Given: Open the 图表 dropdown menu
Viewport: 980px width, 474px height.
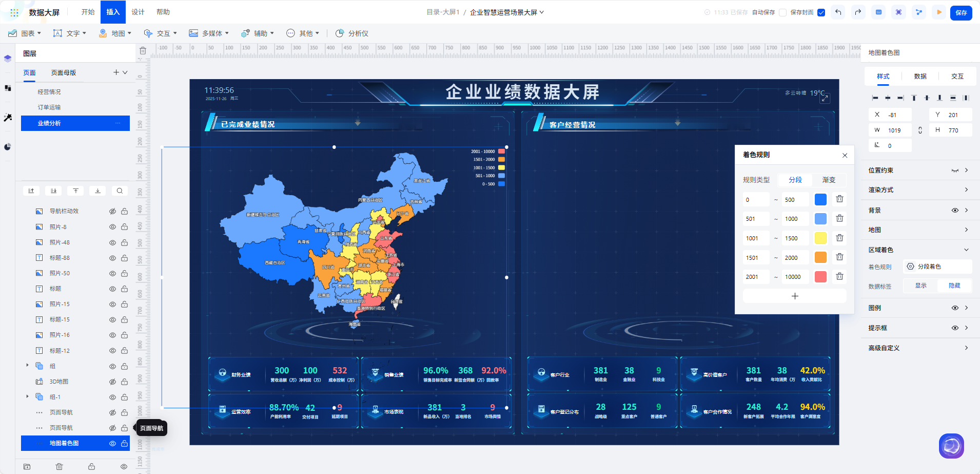Looking at the screenshot, I should coord(25,33).
